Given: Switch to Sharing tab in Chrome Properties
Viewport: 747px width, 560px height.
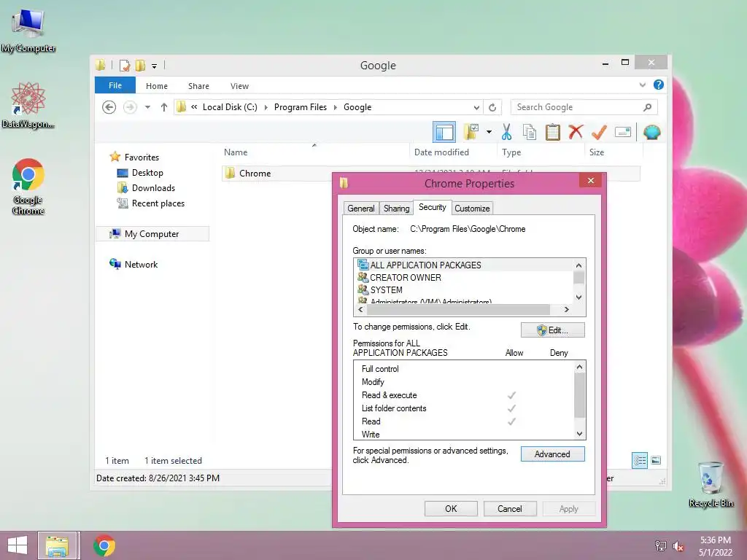Looking at the screenshot, I should click(x=396, y=208).
